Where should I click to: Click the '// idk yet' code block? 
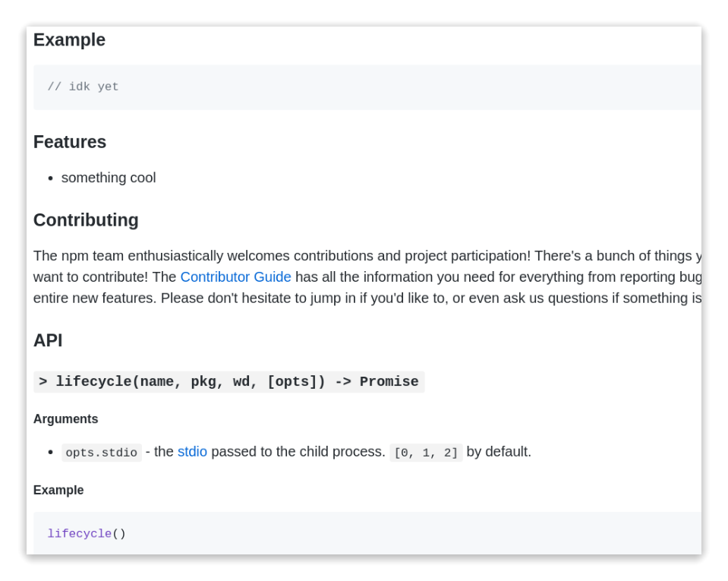pyautogui.click(x=84, y=87)
